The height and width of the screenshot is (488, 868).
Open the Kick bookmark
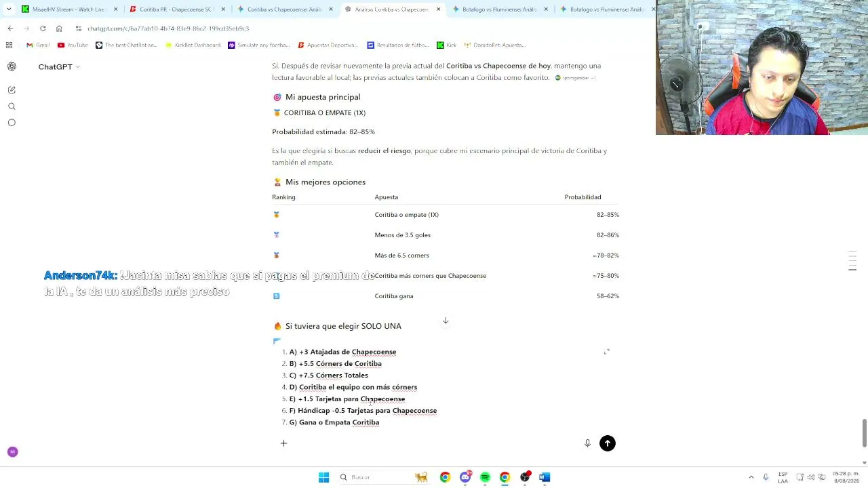[x=446, y=45]
